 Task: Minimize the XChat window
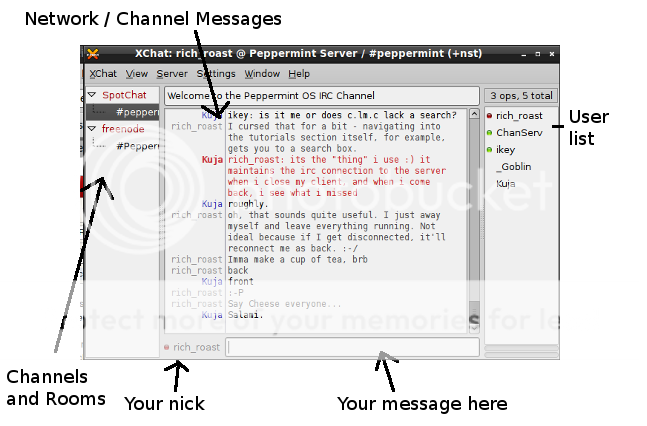(524, 54)
